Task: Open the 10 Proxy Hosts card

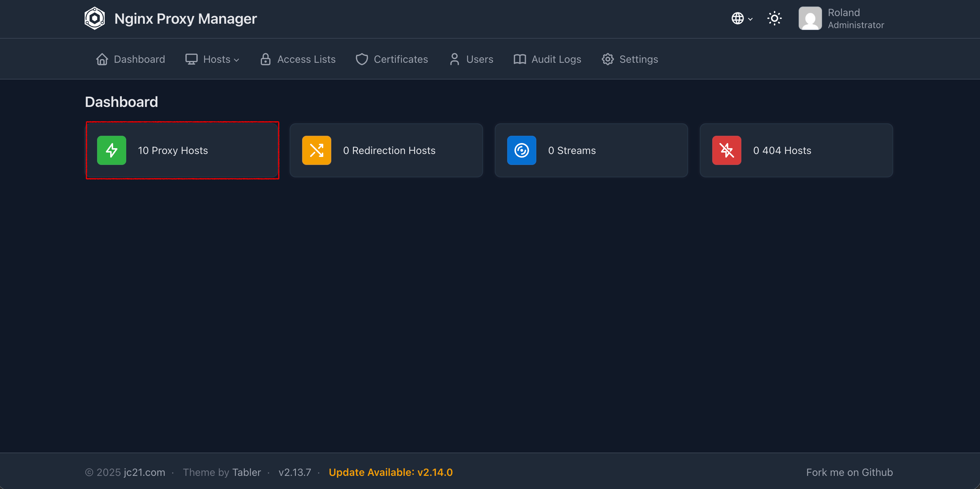Action: tap(182, 150)
